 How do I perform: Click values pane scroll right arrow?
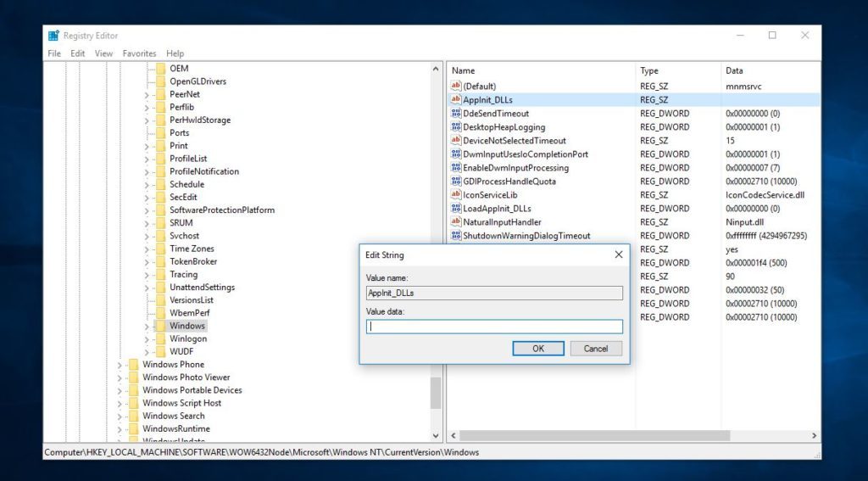pos(815,436)
